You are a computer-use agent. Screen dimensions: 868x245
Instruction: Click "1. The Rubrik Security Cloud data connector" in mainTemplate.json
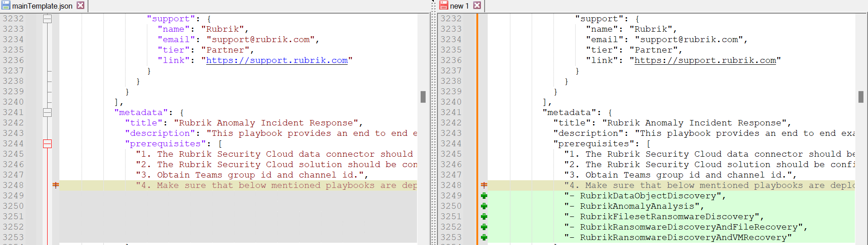[276, 154]
